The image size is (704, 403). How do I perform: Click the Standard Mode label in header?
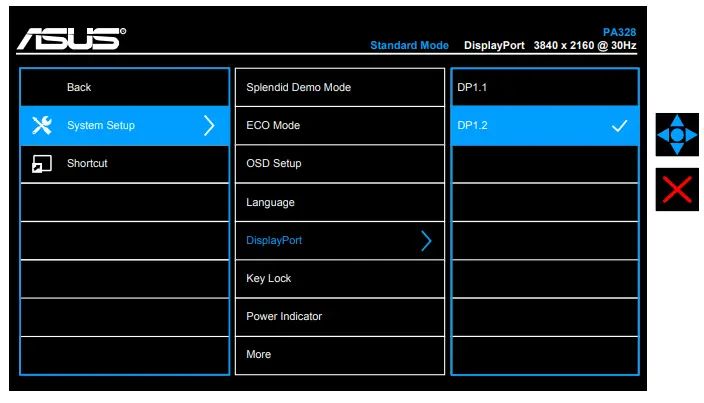(x=409, y=45)
